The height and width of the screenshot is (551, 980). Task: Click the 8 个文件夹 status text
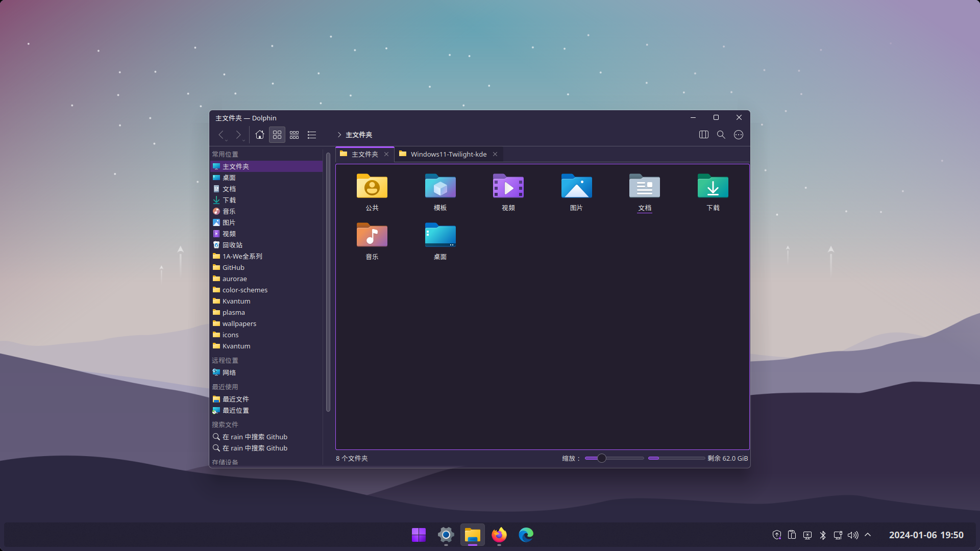352,458
